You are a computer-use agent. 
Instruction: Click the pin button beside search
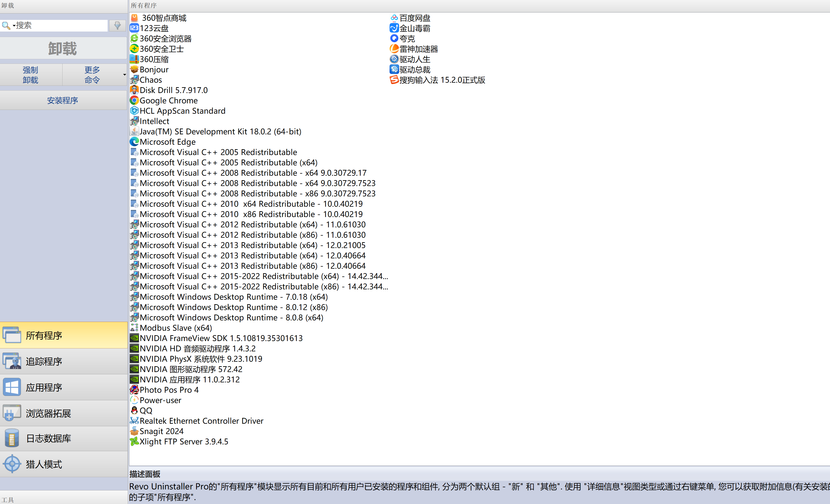(x=117, y=26)
